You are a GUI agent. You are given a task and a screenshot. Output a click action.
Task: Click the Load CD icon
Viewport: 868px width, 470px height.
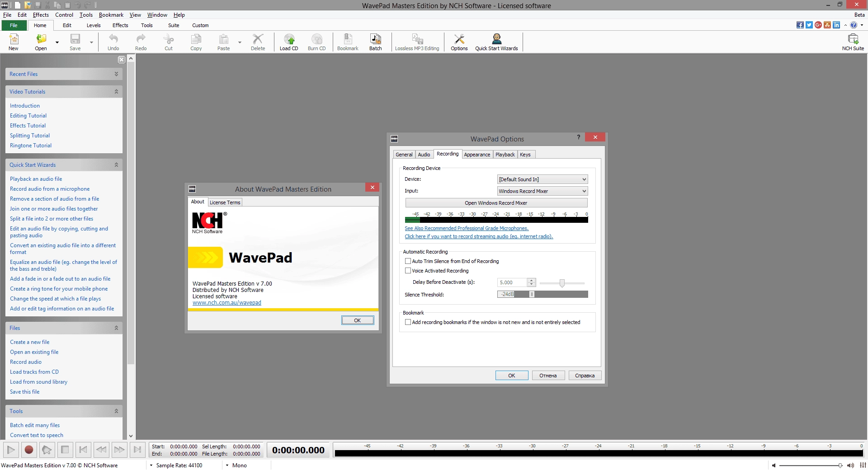click(x=289, y=42)
